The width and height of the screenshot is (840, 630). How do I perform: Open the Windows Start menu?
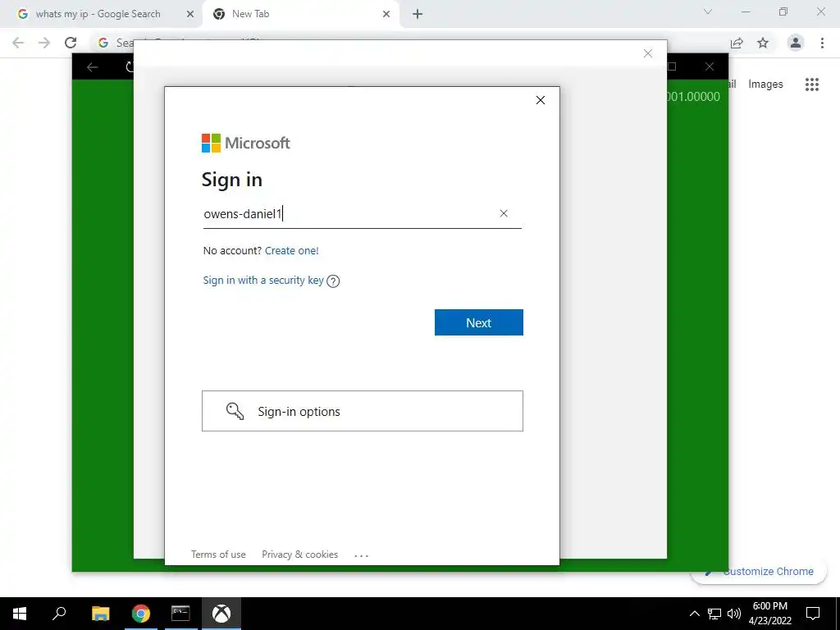[x=20, y=614]
